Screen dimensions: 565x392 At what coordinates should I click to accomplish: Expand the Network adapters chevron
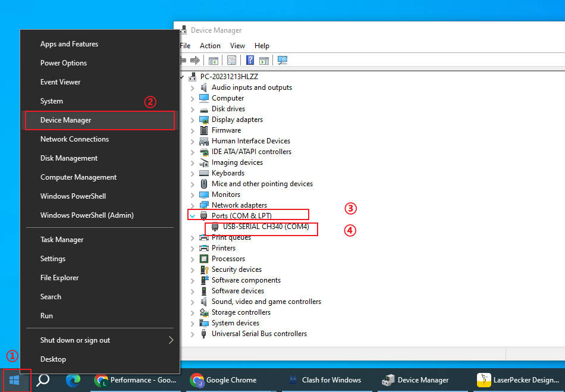pyautogui.click(x=192, y=205)
